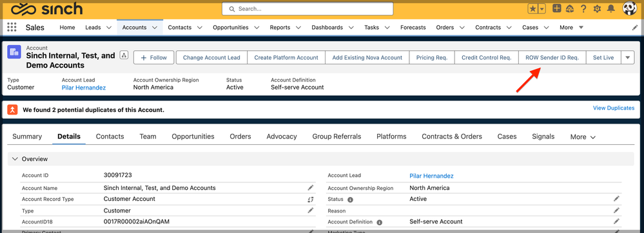
Task: Edit the Status field pencil
Action: point(616,198)
